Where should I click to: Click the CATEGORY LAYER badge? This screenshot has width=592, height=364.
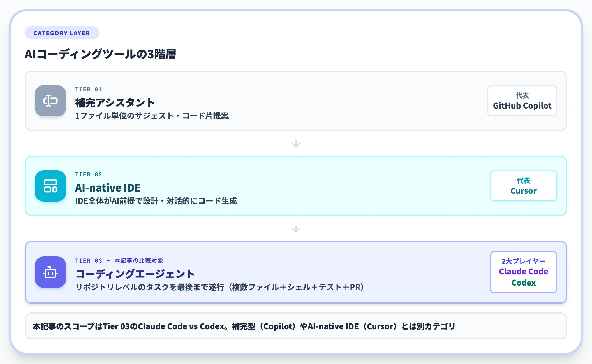pos(62,33)
